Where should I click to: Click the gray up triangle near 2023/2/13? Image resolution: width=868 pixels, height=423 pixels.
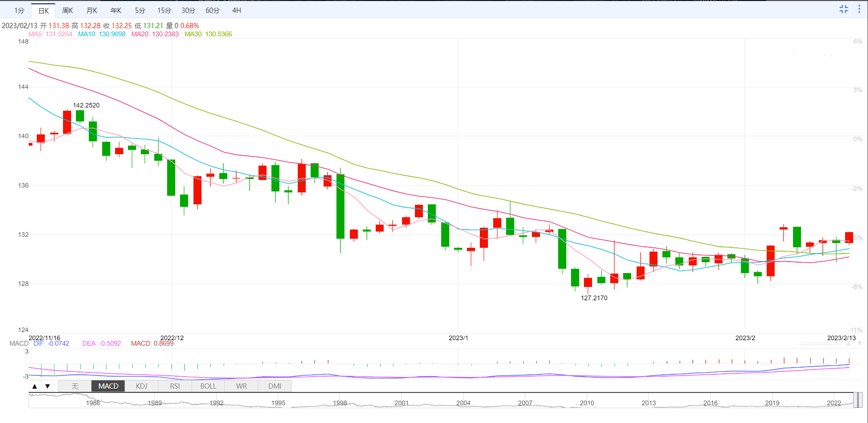848,344
